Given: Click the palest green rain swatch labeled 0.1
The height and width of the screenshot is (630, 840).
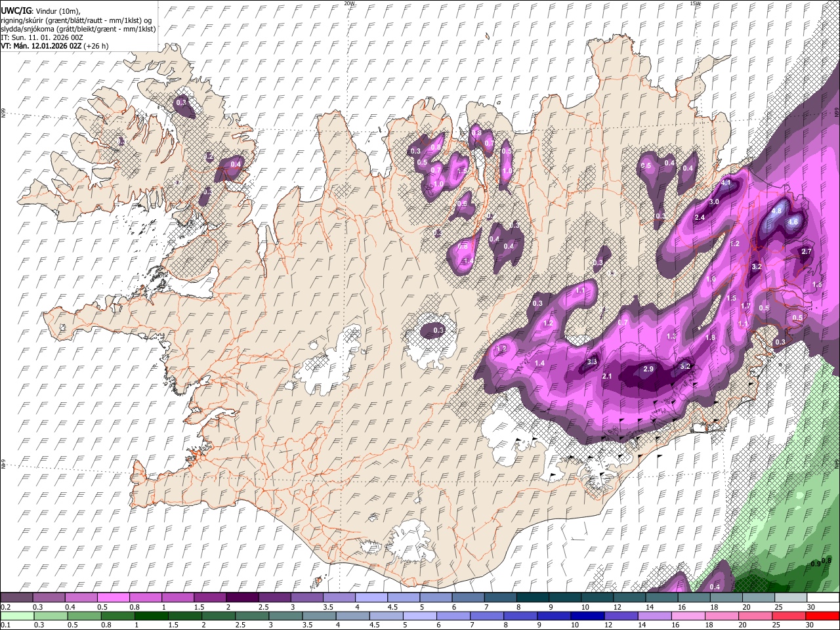Looking at the screenshot, I should (x=17, y=616).
